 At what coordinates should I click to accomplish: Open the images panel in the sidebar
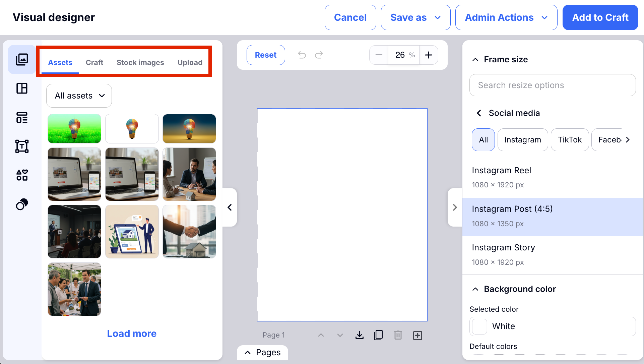pyautogui.click(x=22, y=59)
